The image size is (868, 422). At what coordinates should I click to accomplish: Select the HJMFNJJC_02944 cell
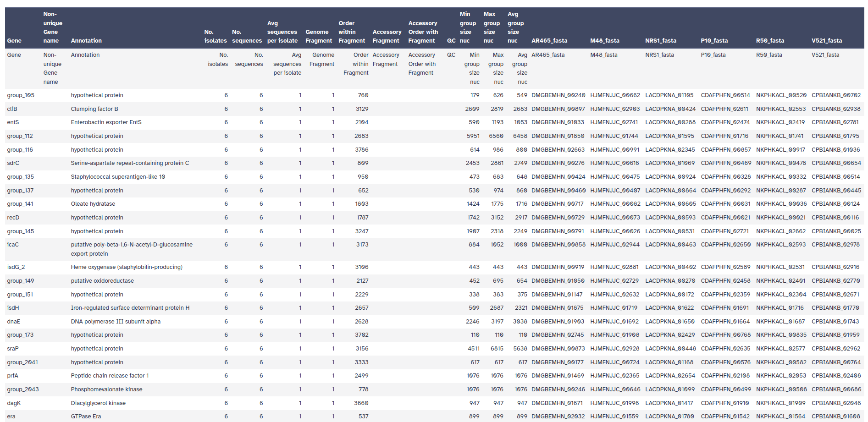click(614, 245)
